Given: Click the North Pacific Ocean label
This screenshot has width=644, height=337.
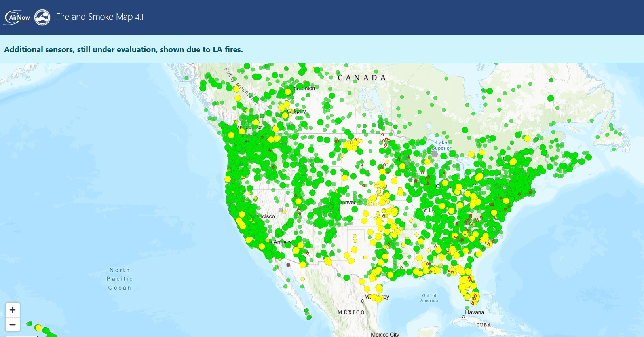Looking at the screenshot, I should tap(120, 279).
